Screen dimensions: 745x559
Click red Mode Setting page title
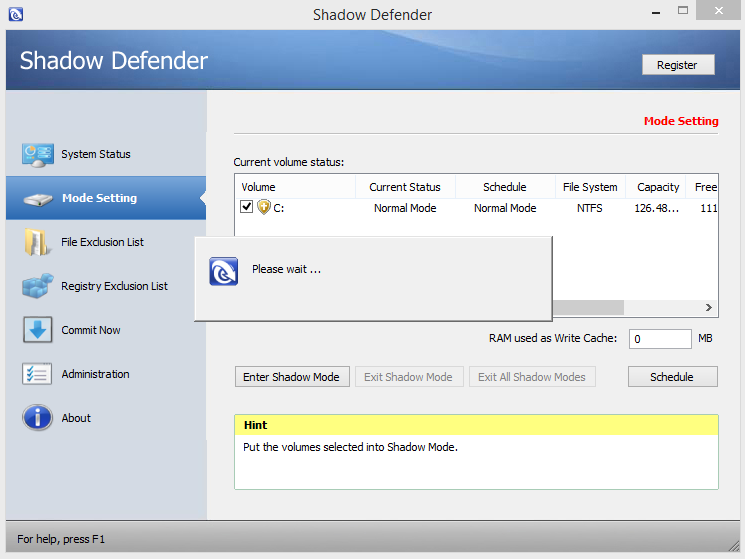681,121
